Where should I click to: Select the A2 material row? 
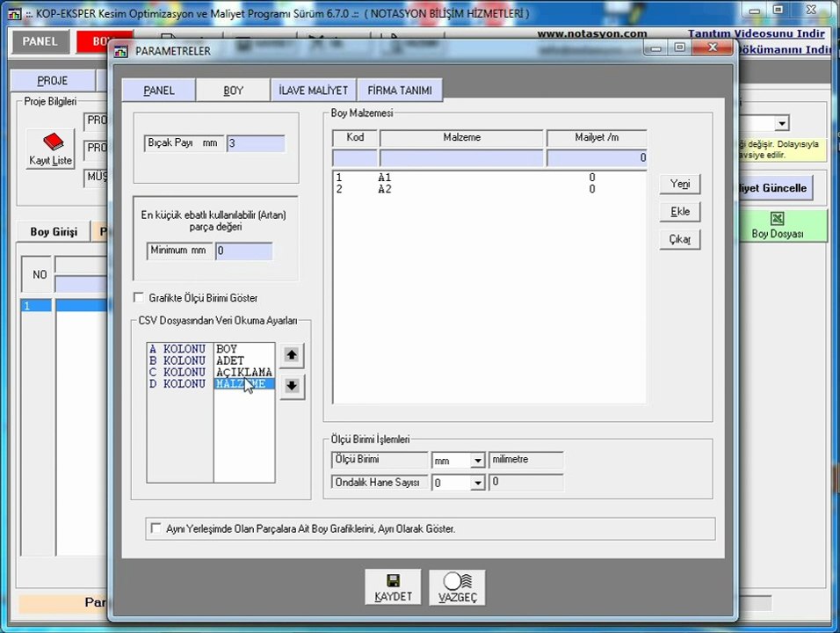489,189
